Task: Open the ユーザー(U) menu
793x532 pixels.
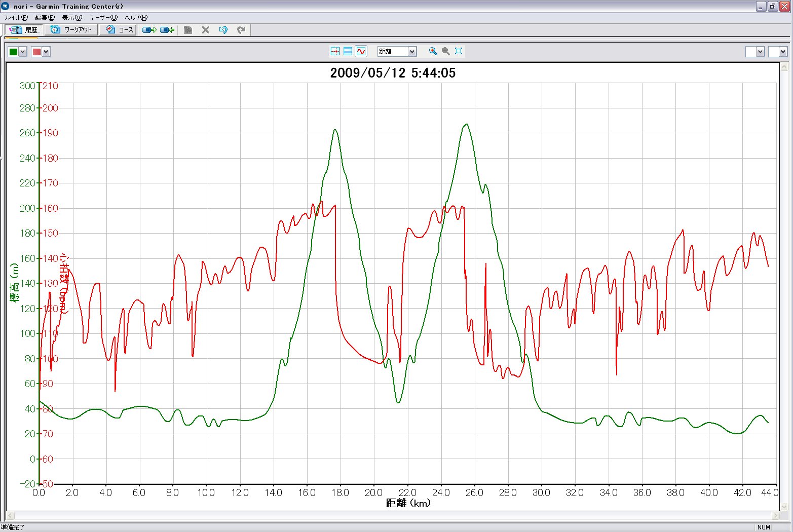Action: [103, 18]
